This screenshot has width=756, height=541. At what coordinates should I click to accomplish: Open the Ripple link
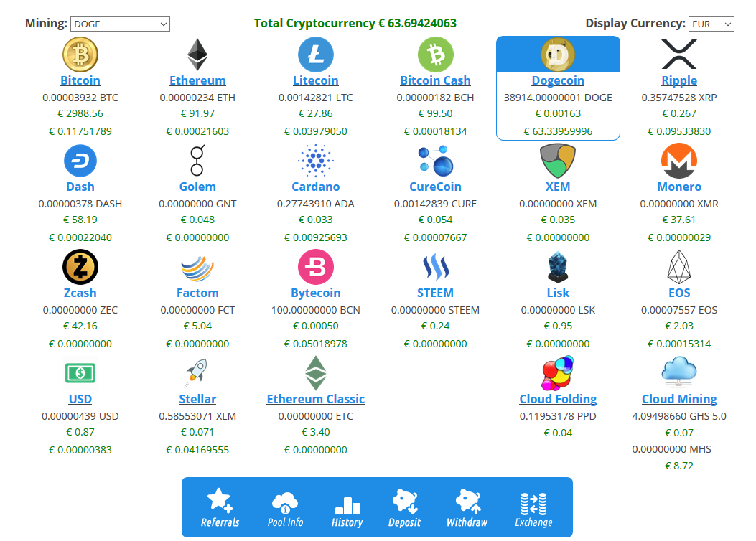679,80
